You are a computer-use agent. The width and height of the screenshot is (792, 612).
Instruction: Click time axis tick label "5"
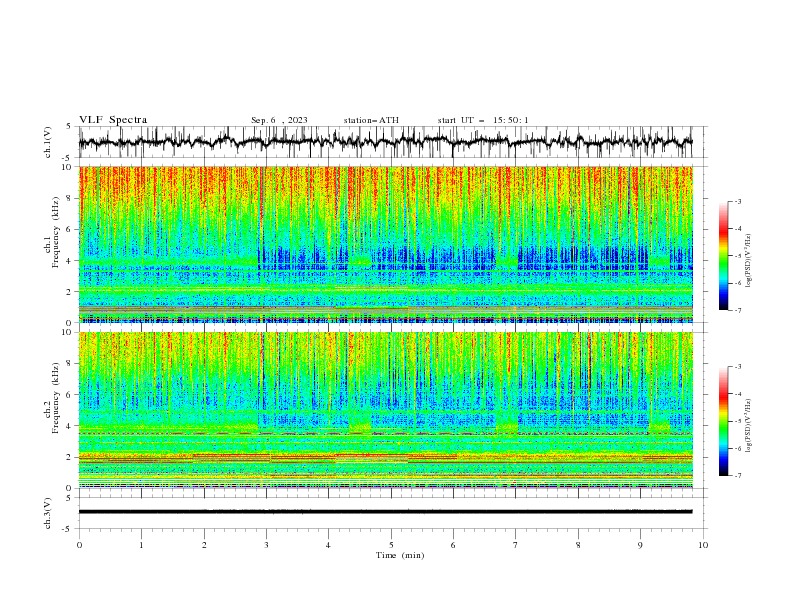pos(391,545)
